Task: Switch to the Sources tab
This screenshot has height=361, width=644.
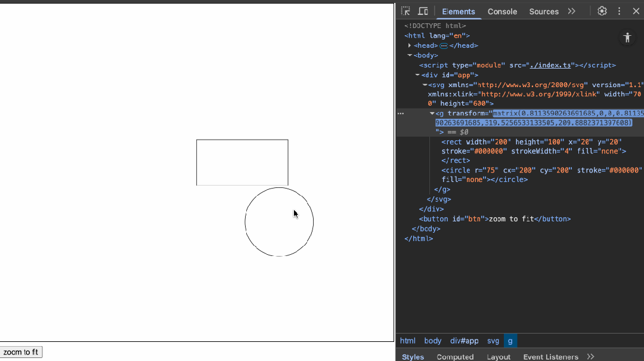Action: pos(544,11)
